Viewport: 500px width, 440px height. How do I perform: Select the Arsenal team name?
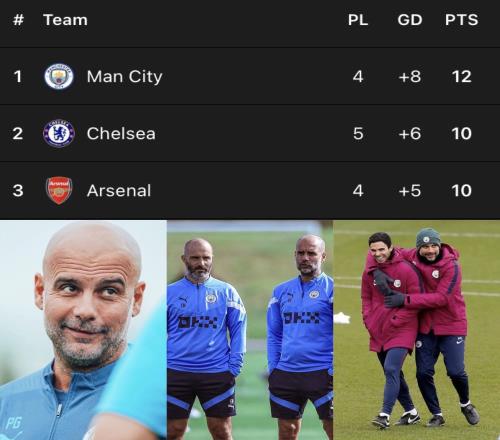point(119,191)
